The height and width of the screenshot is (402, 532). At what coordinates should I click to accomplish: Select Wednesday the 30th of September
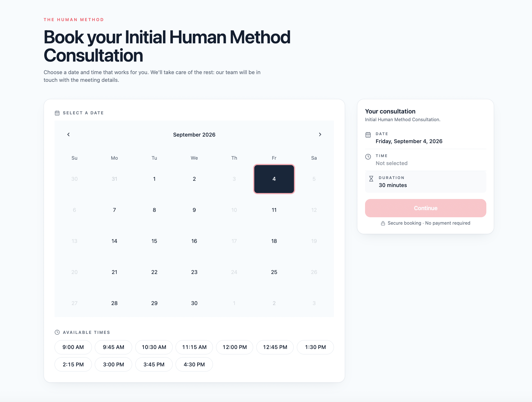tap(194, 303)
